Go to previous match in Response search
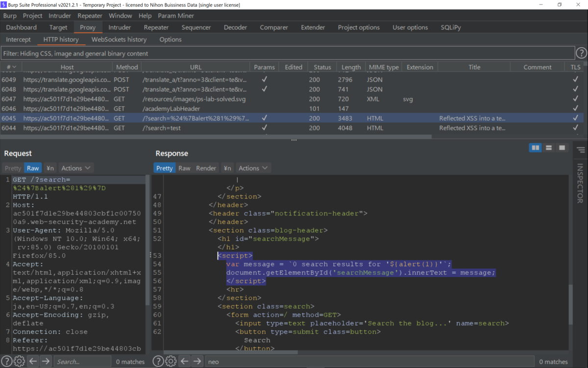This screenshot has width=588, height=368. 184,362
